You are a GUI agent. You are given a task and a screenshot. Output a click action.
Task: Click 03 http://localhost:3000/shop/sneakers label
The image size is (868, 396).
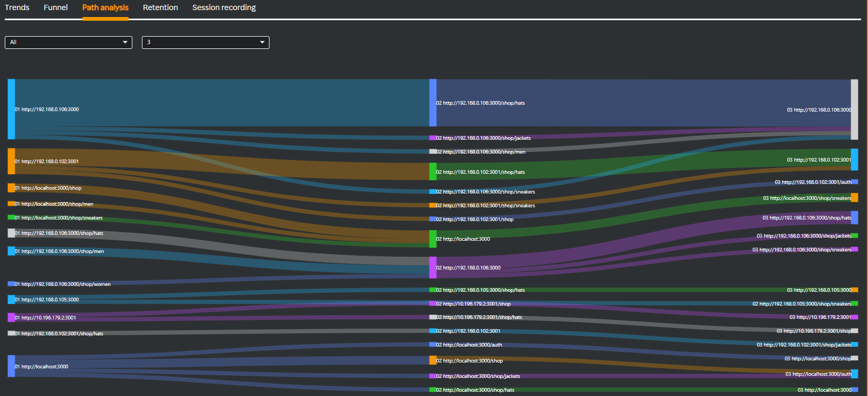pos(807,198)
